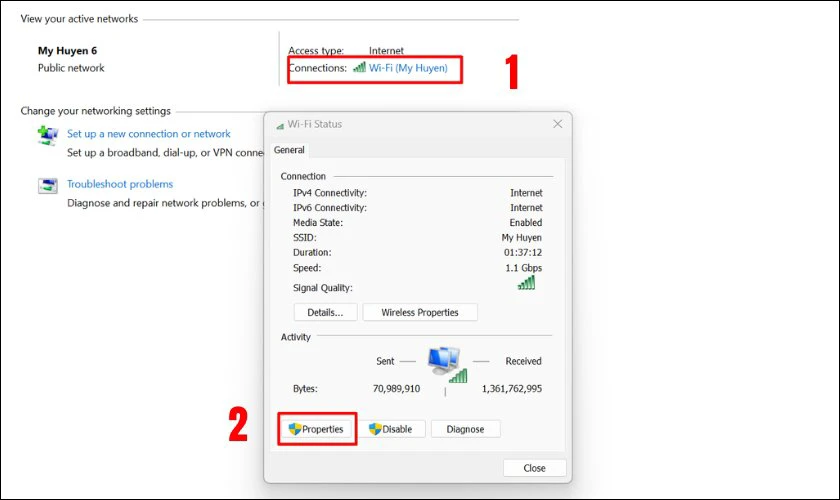Open connection Details...
Screen dimensions: 840x500
[x=325, y=312]
